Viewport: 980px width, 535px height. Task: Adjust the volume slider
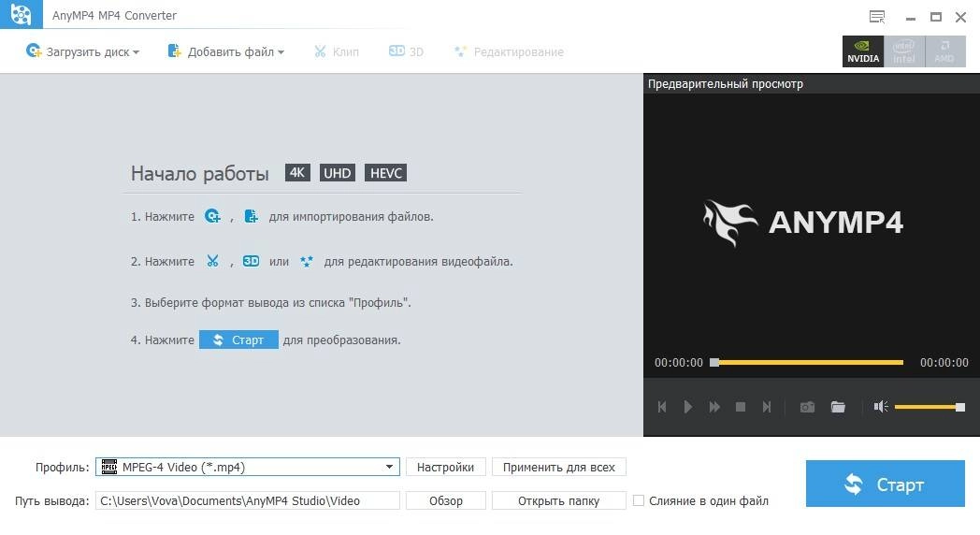pyautogui.click(x=930, y=407)
